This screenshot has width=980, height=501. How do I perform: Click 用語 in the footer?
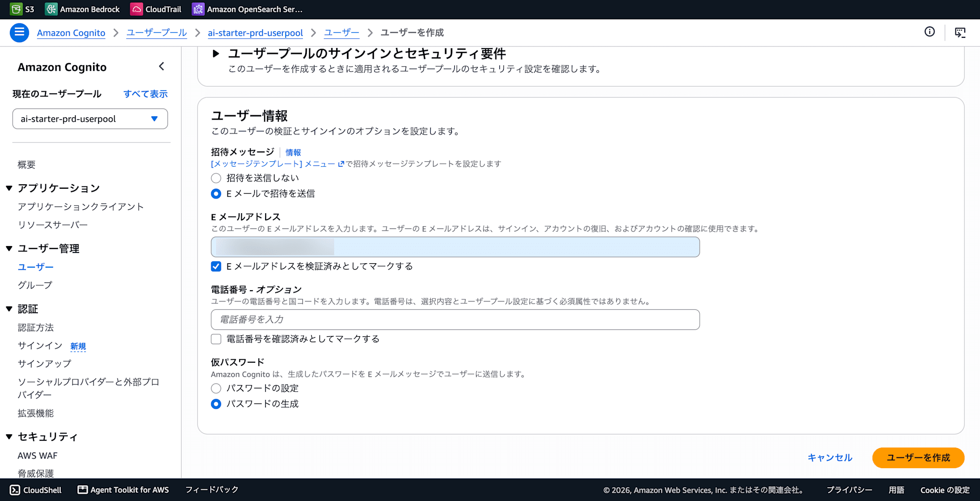[897, 490]
